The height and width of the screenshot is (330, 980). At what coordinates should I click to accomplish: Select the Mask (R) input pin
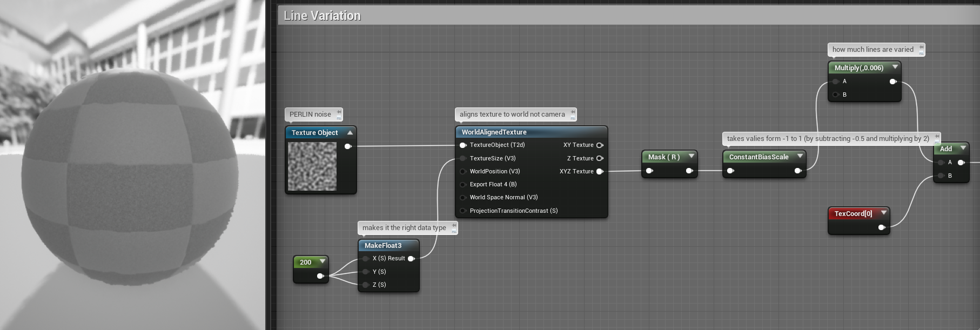(649, 171)
